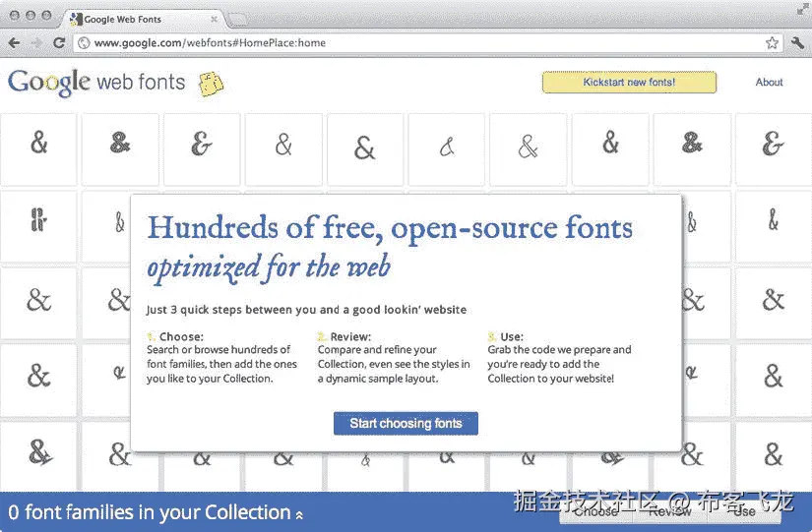Click the browser forward arrow
The image size is (812, 532).
pos(36,43)
